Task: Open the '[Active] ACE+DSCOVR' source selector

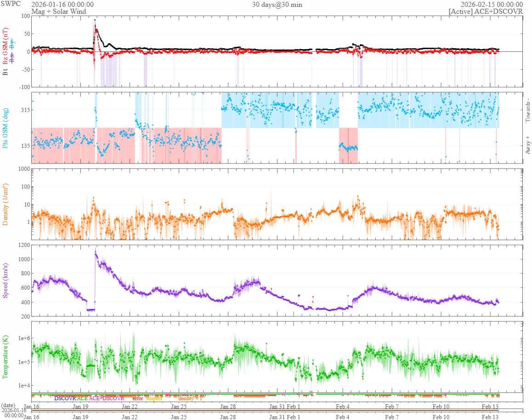Action: (486, 11)
